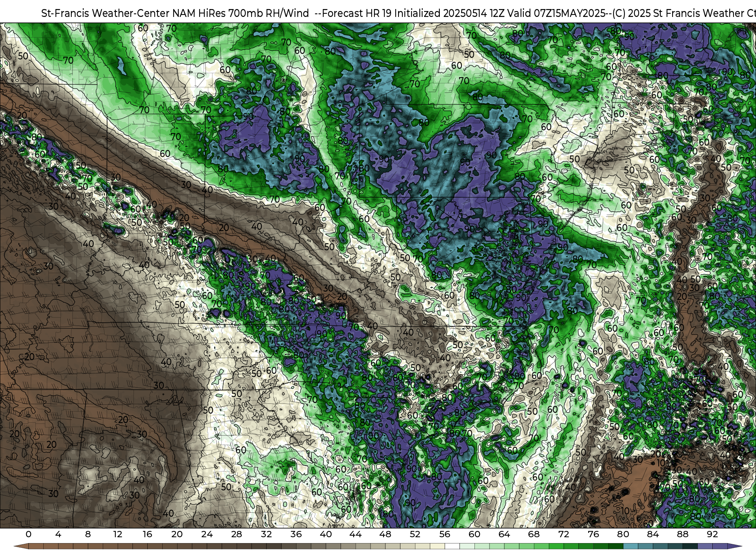This screenshot has width=756, height=551.
Task: Click the color bar label '0'
Action: [x=28, y=534]
